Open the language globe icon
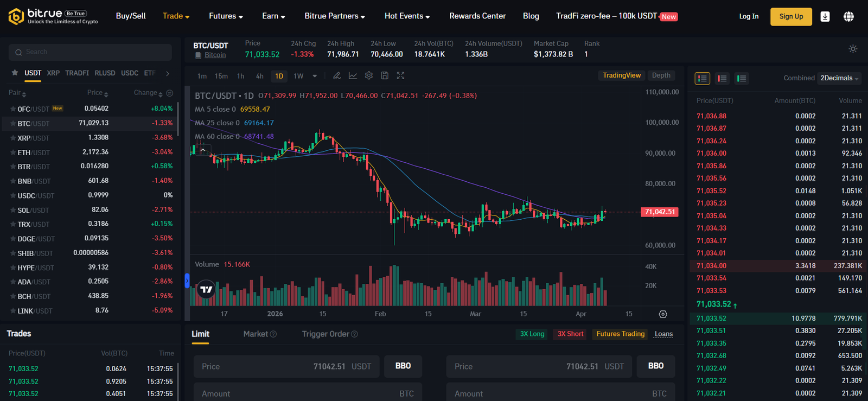 coord(848,16)
